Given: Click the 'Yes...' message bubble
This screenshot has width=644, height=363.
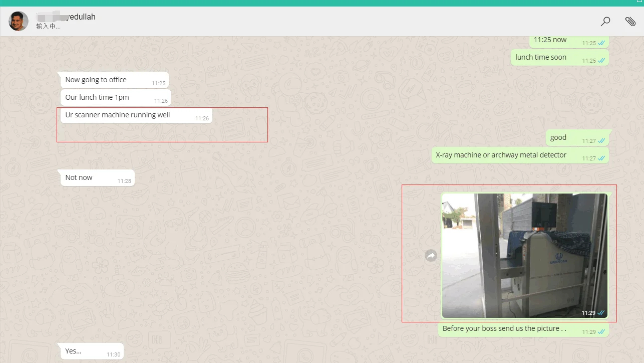Looking at the screenshot, I should [74, 351].
